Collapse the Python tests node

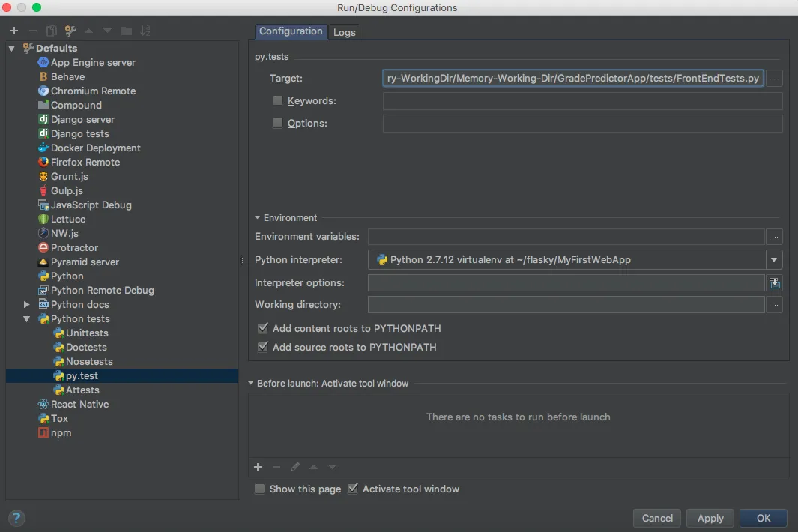click(26, 319)
